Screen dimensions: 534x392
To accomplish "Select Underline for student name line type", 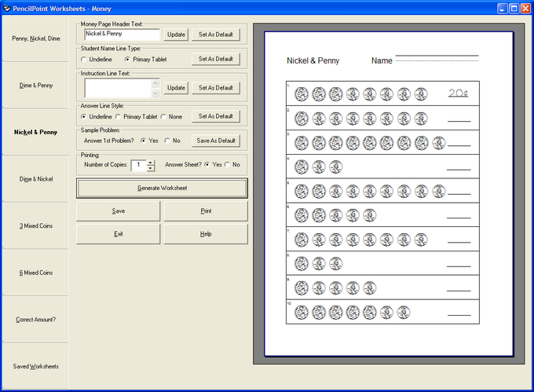I will pyautogui.click(x=85, y=59).
